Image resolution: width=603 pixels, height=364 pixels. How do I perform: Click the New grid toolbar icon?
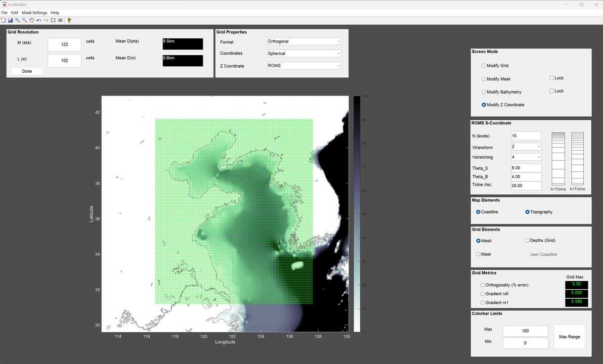(x=3, y=20)
